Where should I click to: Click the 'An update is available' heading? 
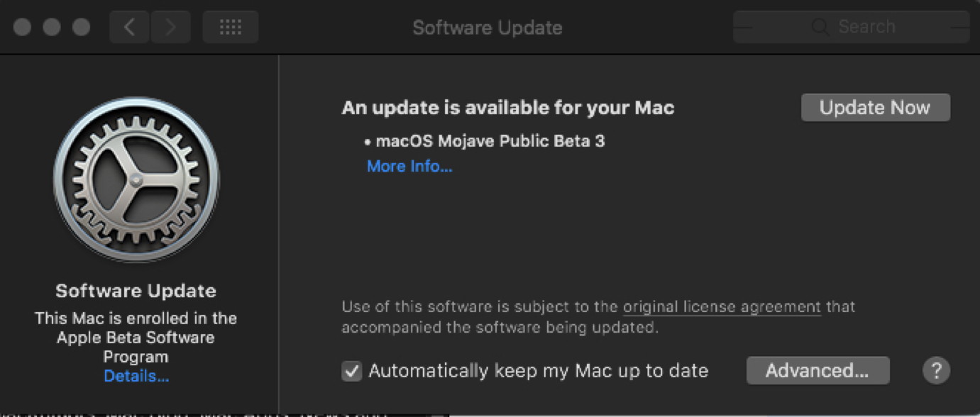(x=508, y=108)
